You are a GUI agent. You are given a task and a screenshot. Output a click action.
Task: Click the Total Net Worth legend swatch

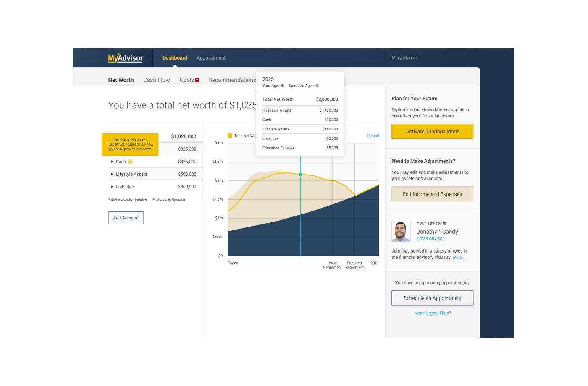230,136
